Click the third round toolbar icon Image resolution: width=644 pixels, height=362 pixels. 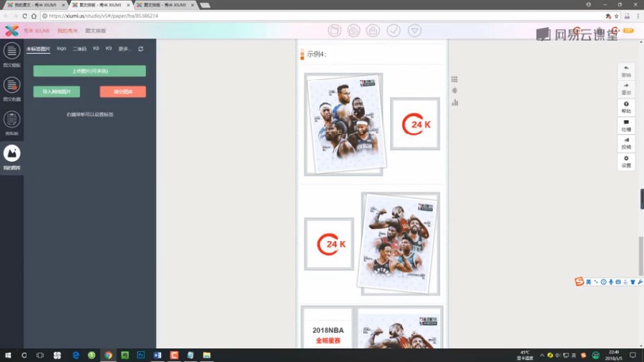[373, 30]
